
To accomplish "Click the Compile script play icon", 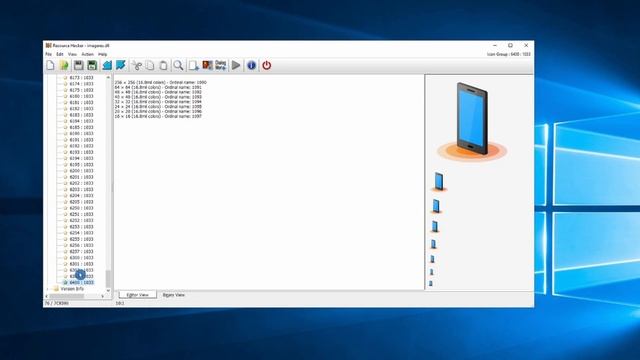I will click(x=236, y=65).
